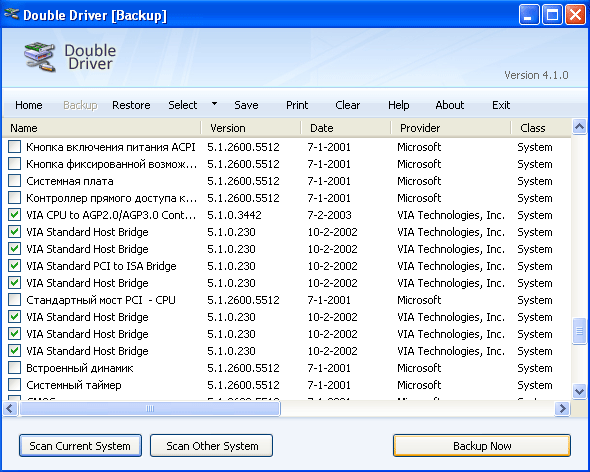
Task: Sort by the Provider column header
Action: (x=451, y=128)
